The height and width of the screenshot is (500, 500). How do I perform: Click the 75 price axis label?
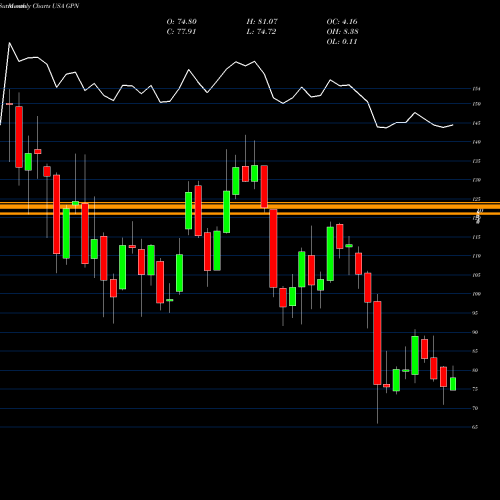pyautogui.click(x=475, y=389)
